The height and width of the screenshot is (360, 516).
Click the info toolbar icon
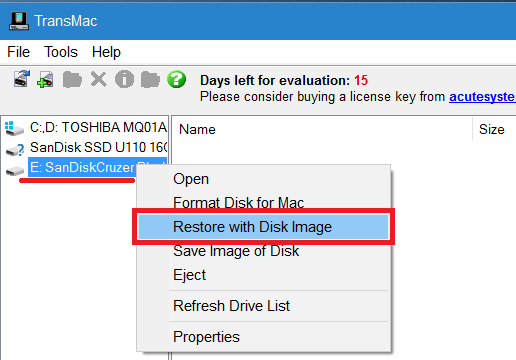(124, 80)
